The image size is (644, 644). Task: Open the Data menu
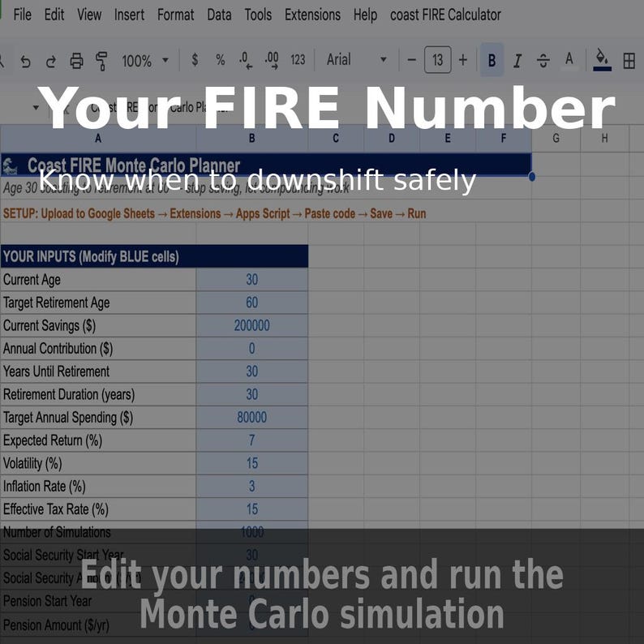[219, 15]
